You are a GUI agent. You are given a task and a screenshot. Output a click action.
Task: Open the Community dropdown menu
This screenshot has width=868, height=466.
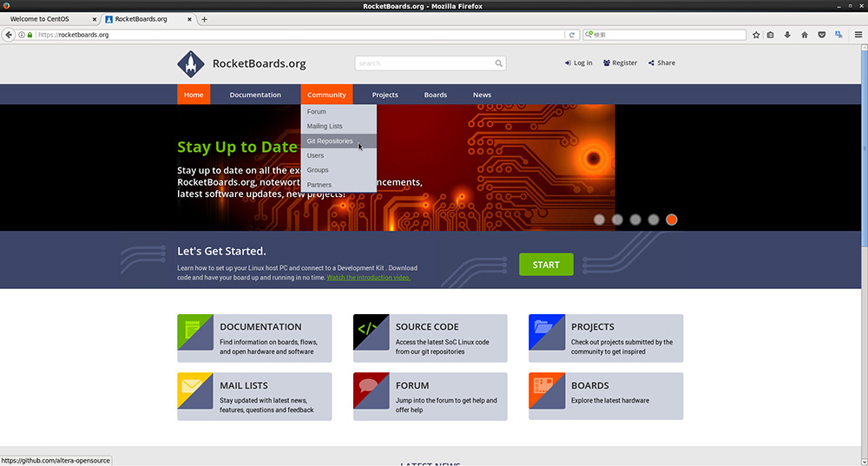click(326, 95)
